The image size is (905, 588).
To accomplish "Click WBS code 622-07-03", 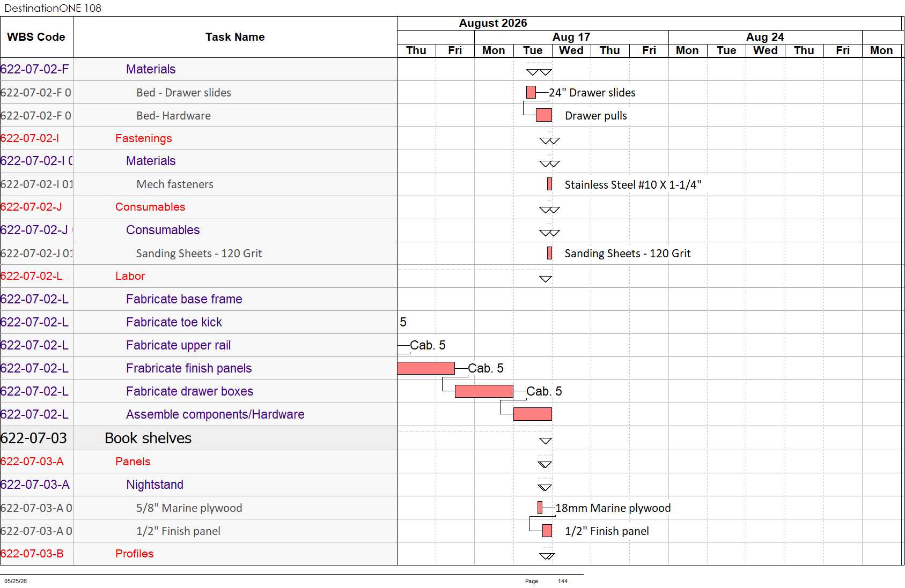I will click(x=34, y=438).
